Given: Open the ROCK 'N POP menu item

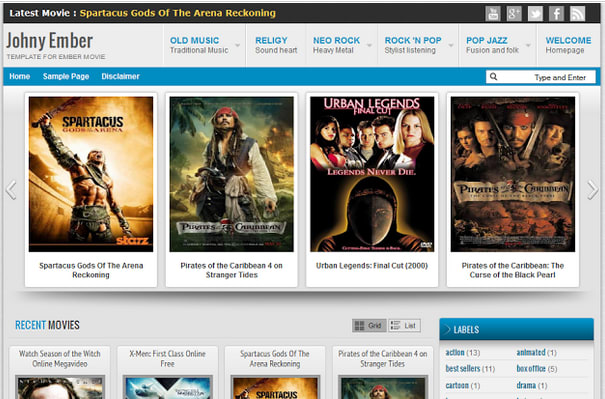Looking at the screenshot, I should (413, 45).
